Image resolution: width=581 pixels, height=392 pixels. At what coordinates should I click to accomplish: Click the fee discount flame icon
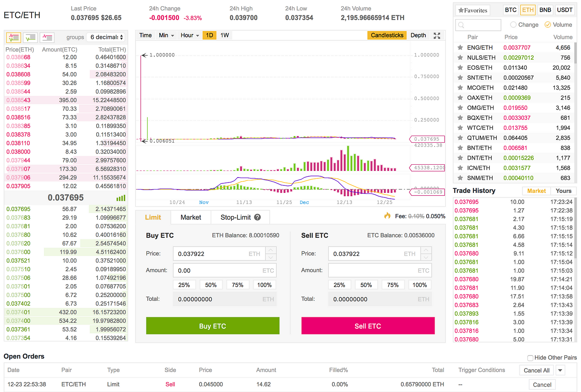[x=387, y=216]
